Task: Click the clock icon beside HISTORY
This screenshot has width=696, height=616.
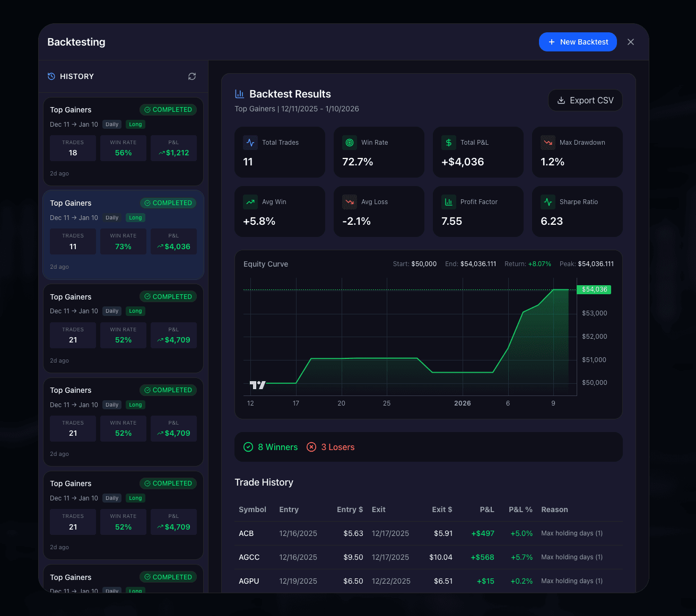Action: pos(51,76)
